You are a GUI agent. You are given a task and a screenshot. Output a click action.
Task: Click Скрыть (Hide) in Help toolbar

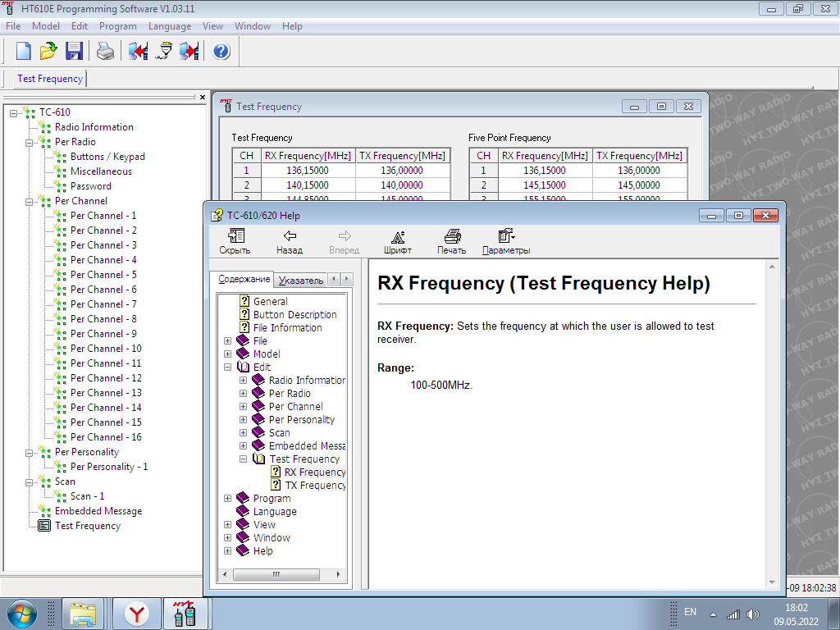point(235,242)
